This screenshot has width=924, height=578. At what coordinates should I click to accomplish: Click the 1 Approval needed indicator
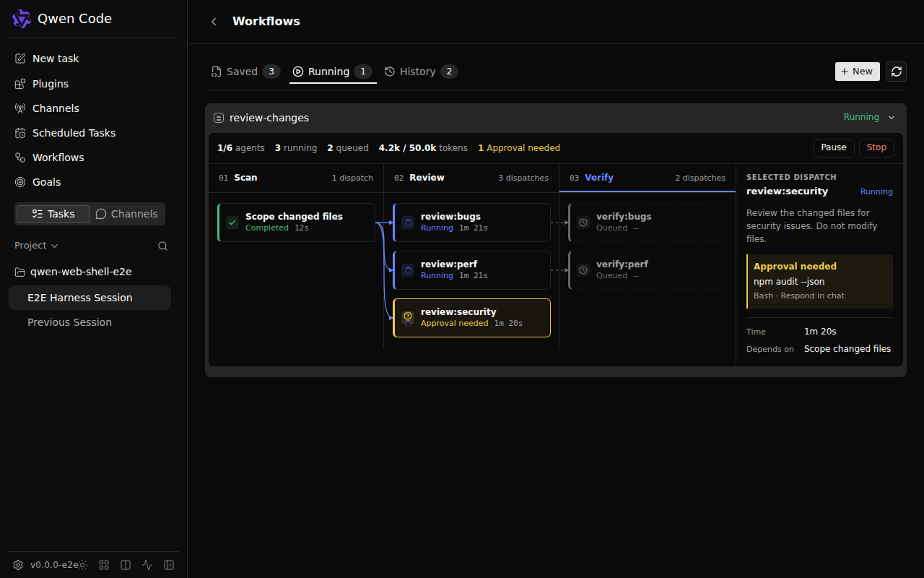pyautogui.click(x=519, y=148)
